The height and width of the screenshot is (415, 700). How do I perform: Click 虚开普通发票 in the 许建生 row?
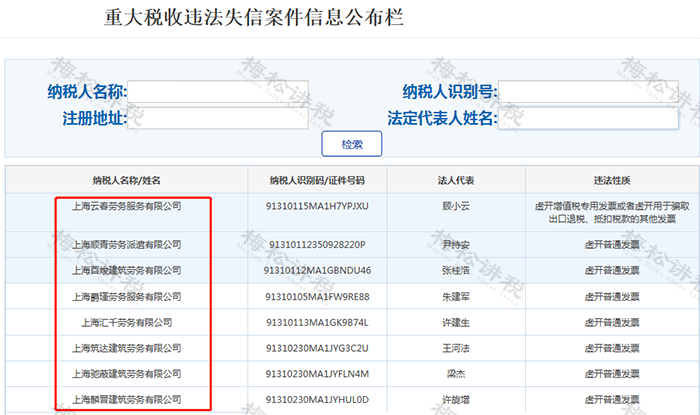point(612,323)
